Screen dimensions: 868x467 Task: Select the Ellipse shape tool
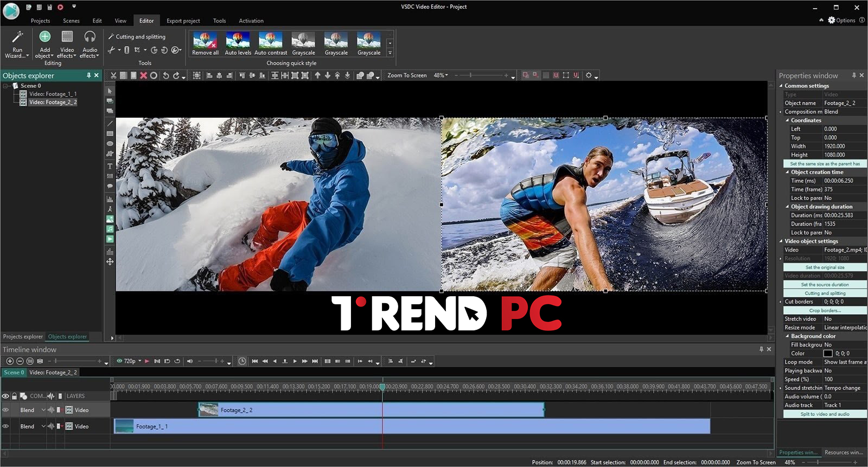[x=110, y=144]
